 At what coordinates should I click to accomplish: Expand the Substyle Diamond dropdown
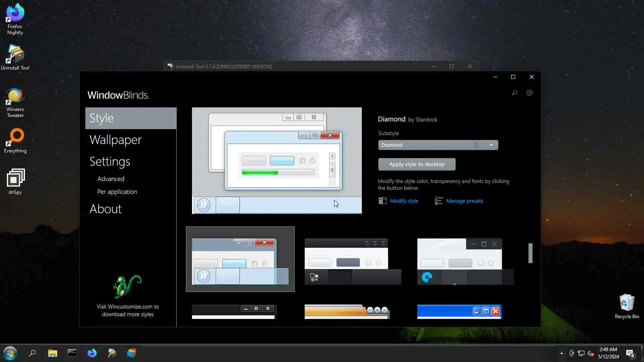tap(438, 145)
